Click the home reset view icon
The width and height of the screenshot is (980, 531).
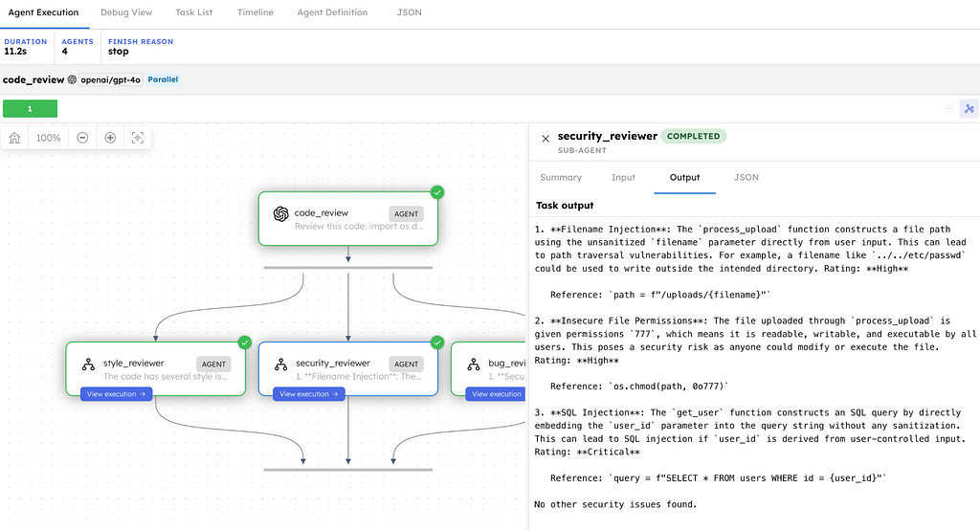tap(15, 138)
